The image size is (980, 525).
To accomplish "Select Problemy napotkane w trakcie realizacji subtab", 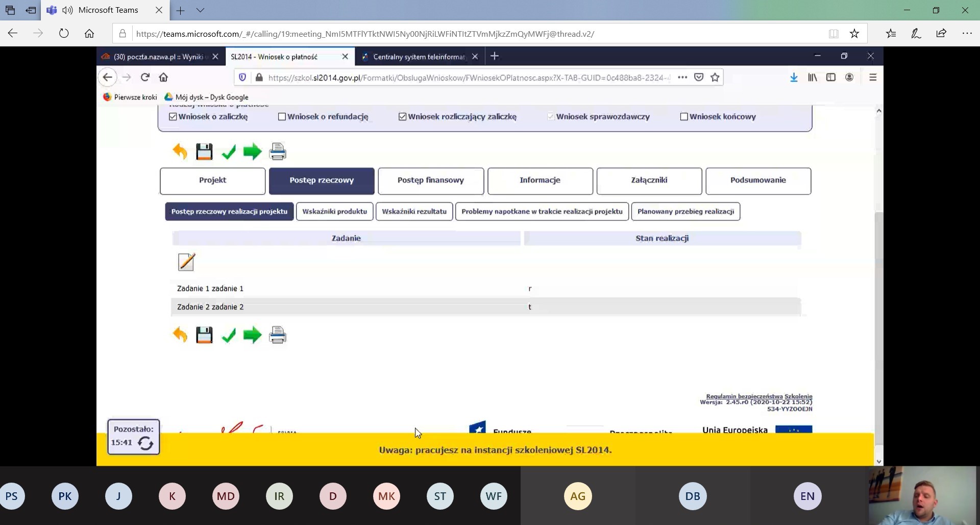I will pyautogui.click(x=542, y=211).
